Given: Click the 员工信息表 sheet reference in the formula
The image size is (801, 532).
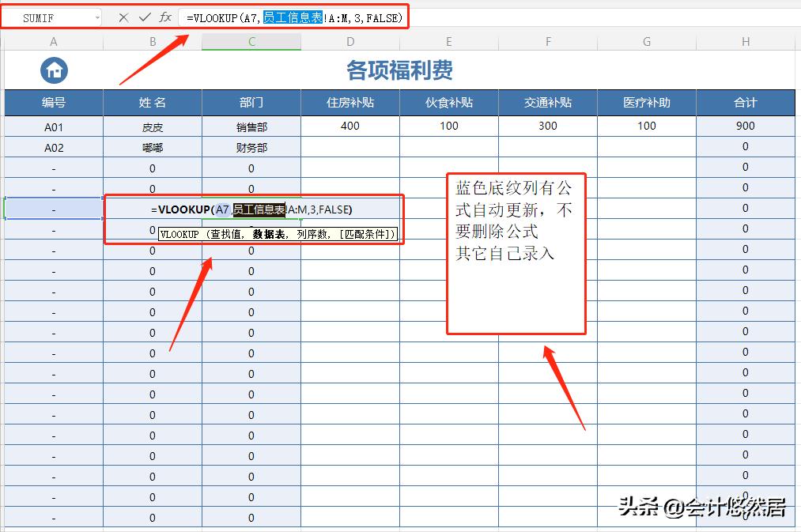Looking at the screenshot, I should point(294,17).
